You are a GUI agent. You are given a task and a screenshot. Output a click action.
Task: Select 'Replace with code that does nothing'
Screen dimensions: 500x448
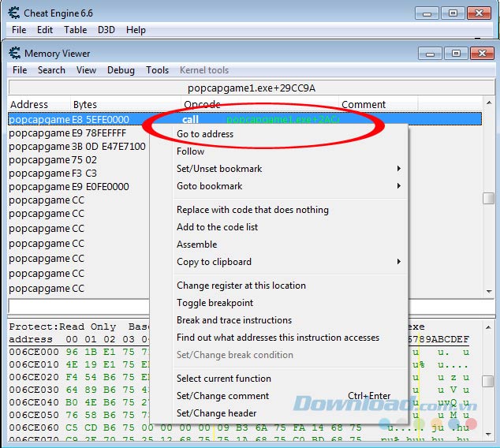pyautogui.click(x=252, y=210)
